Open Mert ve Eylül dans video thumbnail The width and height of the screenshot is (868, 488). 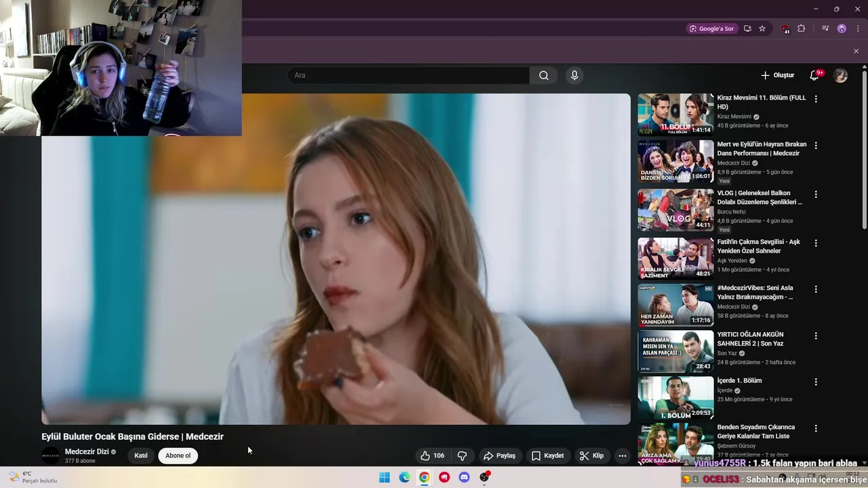(x=675, y=161)
